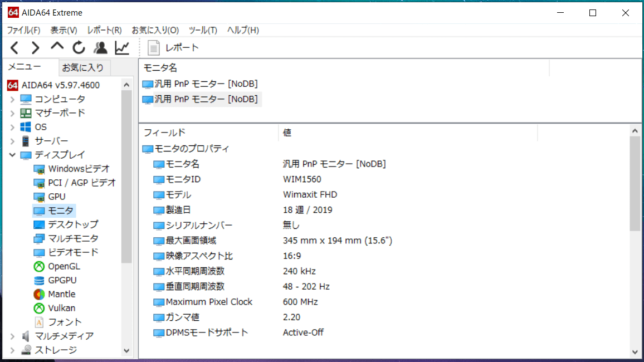Select GPU item in the tree
The image size is (644, 362).
(56, 197)
